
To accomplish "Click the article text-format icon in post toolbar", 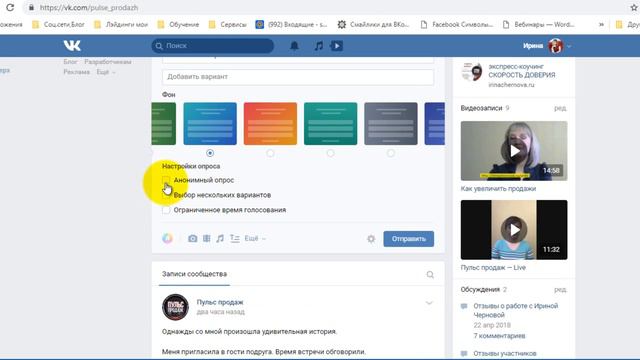I will coord(235,238).
